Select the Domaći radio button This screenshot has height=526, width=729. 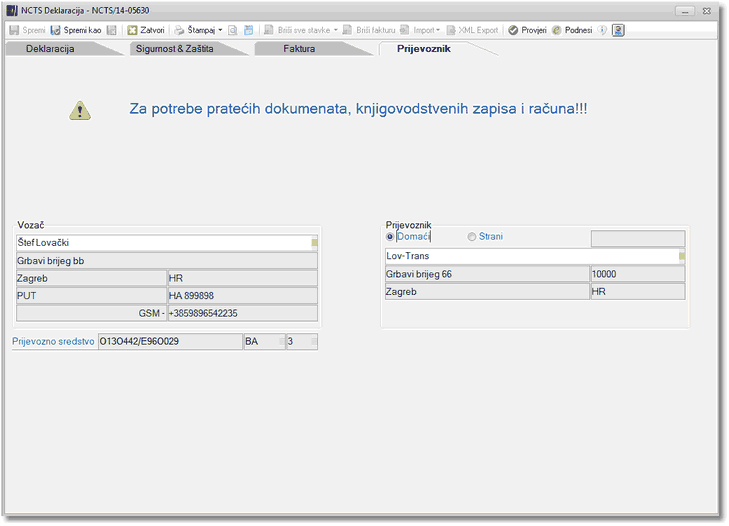click(390, 237)
